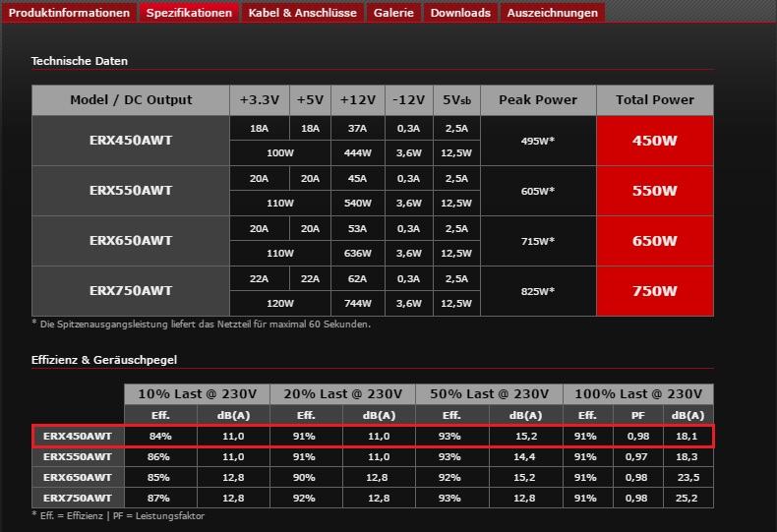Select ERX650AWT in the technical data table
Screen dimensions: 777x532
click(x=131, y=241)
